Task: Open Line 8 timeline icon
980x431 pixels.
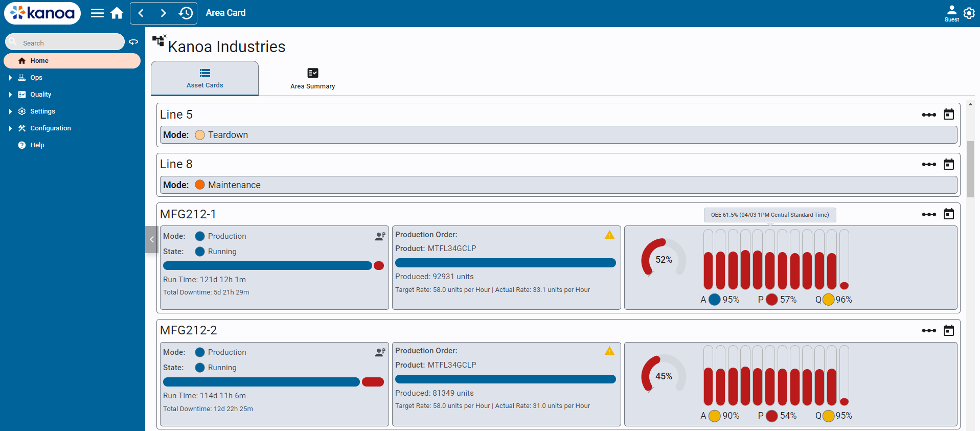Action: click(929, 165)
